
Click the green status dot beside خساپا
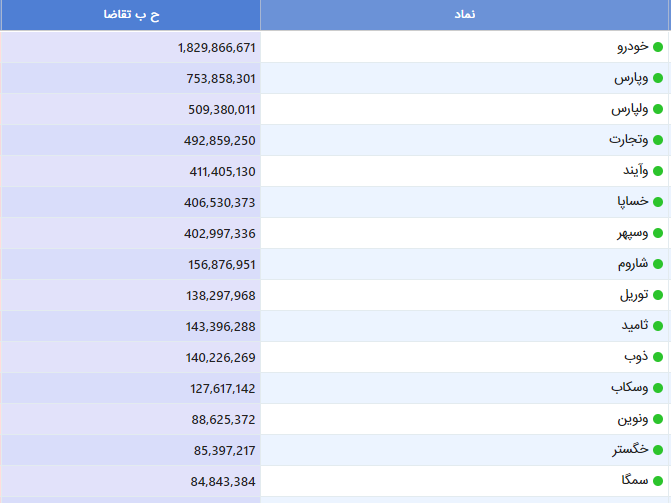[x=657, y=202]
